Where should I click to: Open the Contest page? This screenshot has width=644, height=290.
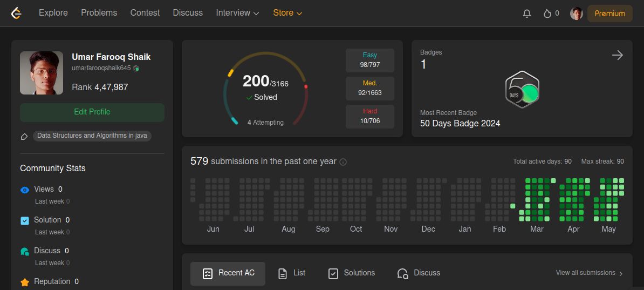pyautogui.click(x=145, y=13)
